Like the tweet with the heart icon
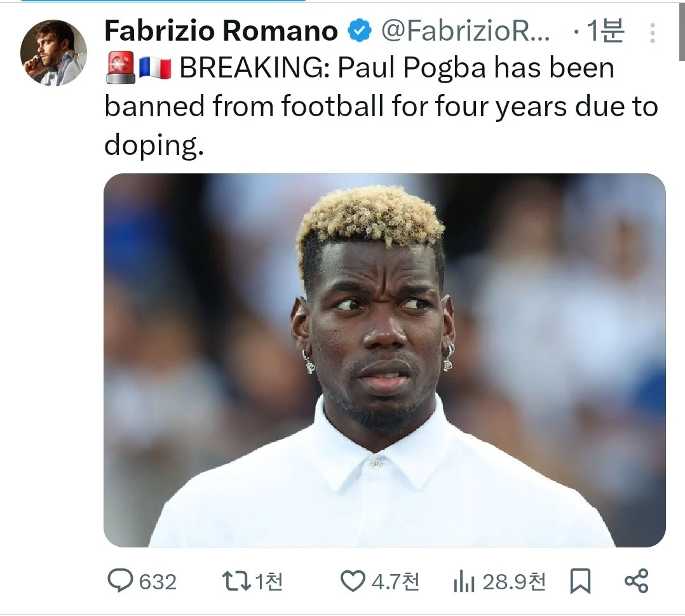This screenshot has height=616, width=685. (x=353, y=582)
